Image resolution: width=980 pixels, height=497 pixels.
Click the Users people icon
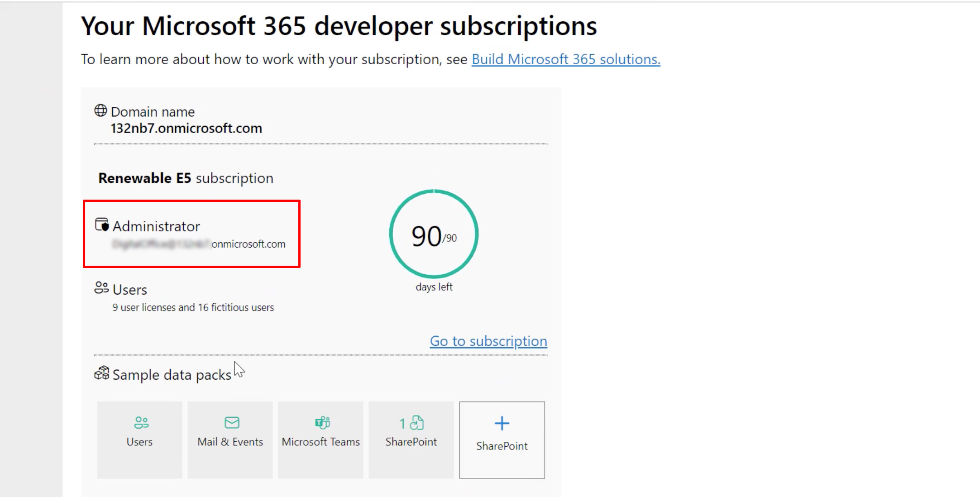point(101,288)
